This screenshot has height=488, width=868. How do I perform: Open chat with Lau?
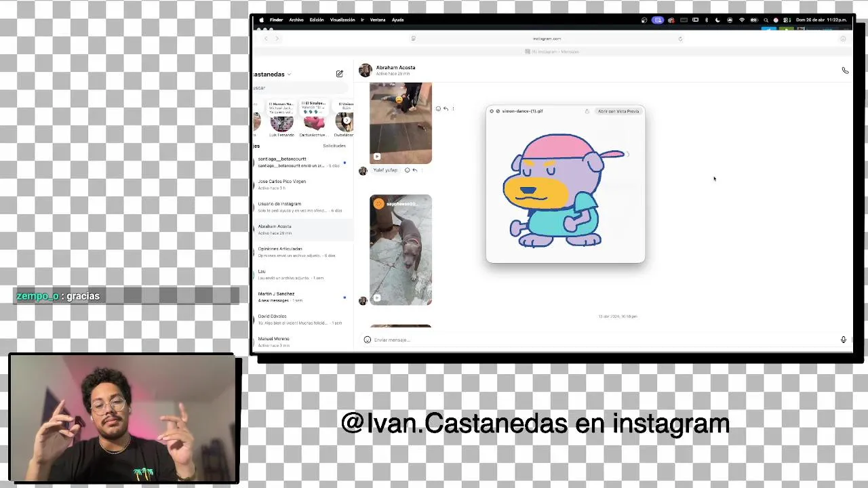(x=302, y=274)
